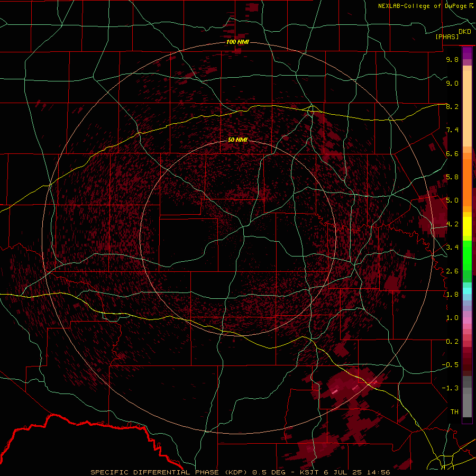Viewport: 476px width, 476px height.
Task: Click the 0.2 scale value
Action: point(452,342)
